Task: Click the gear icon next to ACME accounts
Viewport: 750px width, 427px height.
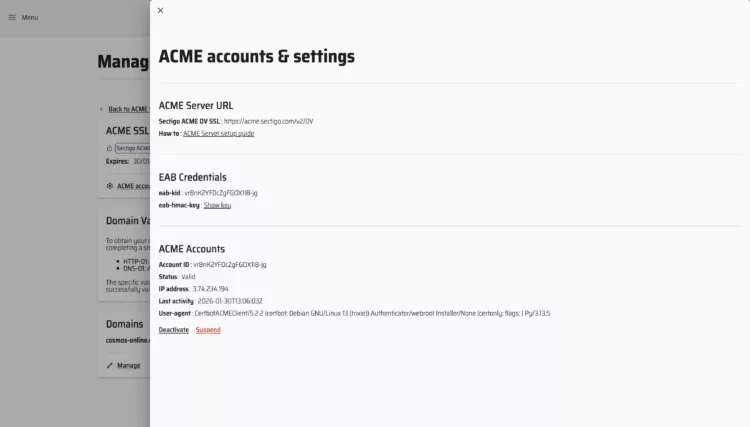Action: point(109,185)
